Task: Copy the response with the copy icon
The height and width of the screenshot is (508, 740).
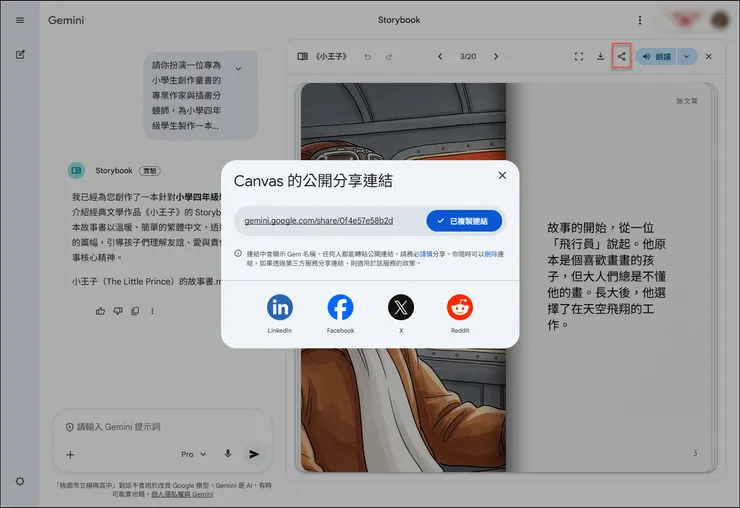Action: 135,311
